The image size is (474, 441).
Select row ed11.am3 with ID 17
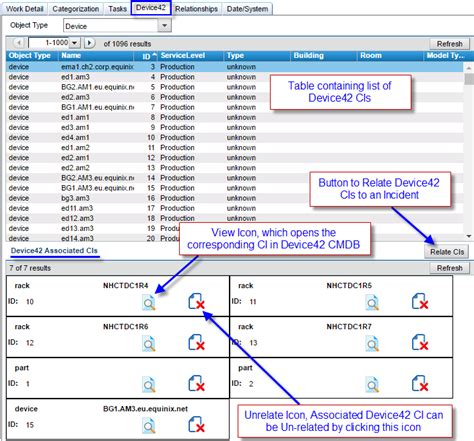[234, 208]
